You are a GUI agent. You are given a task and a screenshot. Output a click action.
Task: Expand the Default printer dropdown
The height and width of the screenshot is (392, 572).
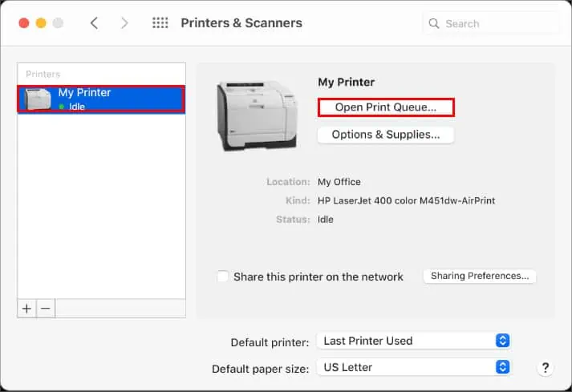coord(413,341)
